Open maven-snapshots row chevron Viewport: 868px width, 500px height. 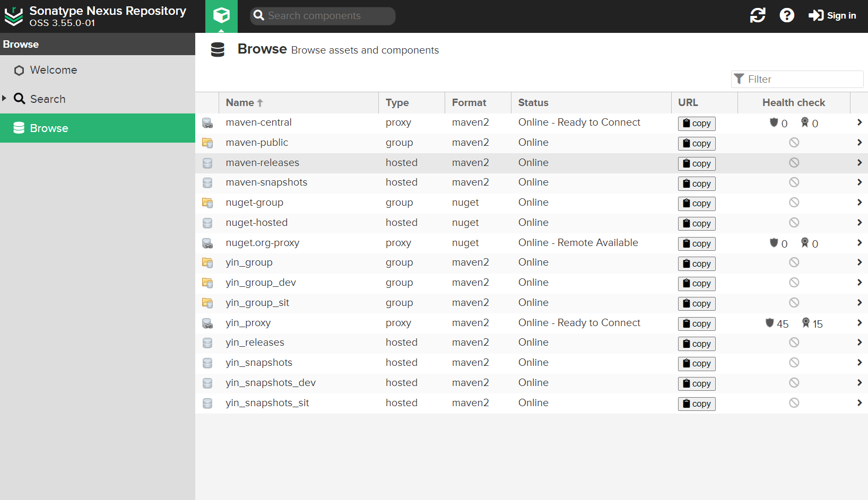click(859, 182)
